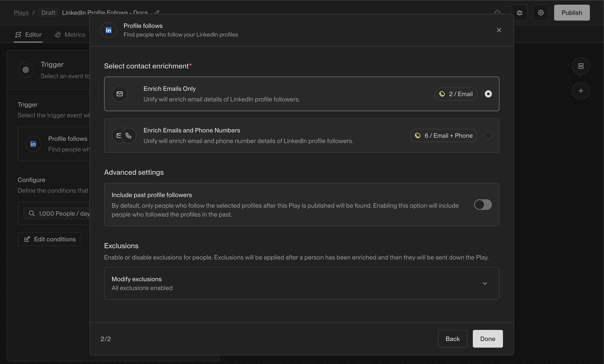Star this play as favorite
The height and width of the screenshot is (364, 604).
tap(497, 12)
